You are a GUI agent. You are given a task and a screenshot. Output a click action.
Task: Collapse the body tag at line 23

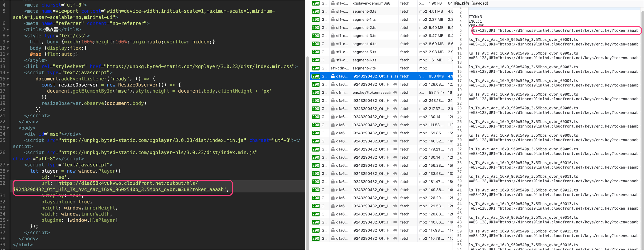pyautogui.click(x=8, y=128)
